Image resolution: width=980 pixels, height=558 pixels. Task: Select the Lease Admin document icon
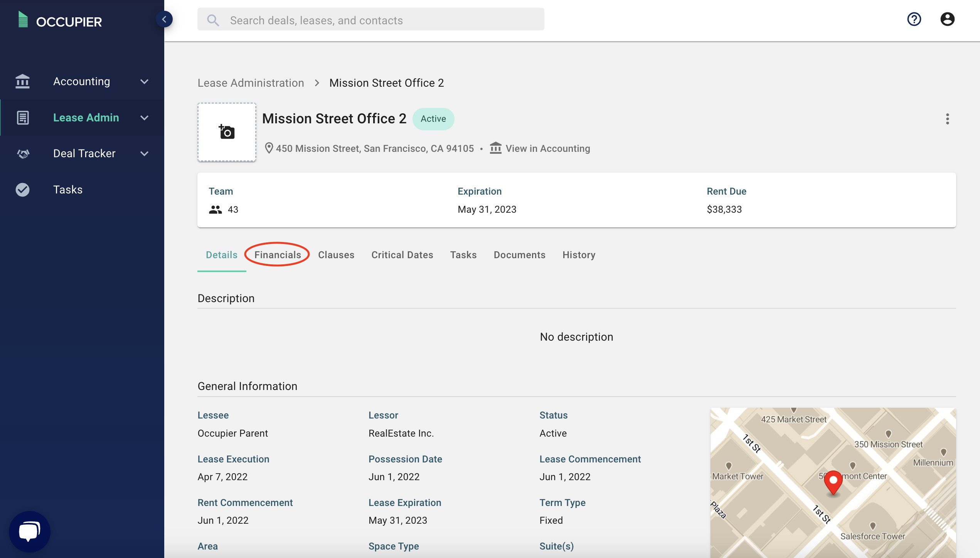tap(22, 118)
